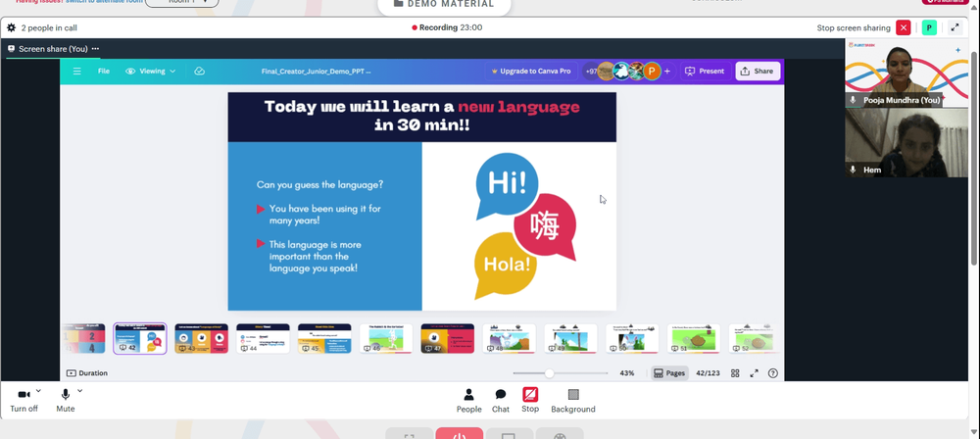Screen dimensions: 980x439
Task: Click Pooja Mundhra's video tile
Action: 906,73
